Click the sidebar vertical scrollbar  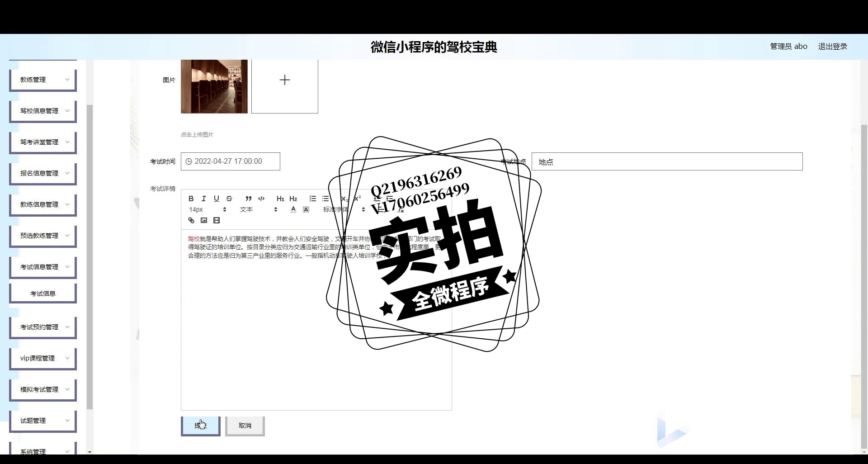[90, 257]
